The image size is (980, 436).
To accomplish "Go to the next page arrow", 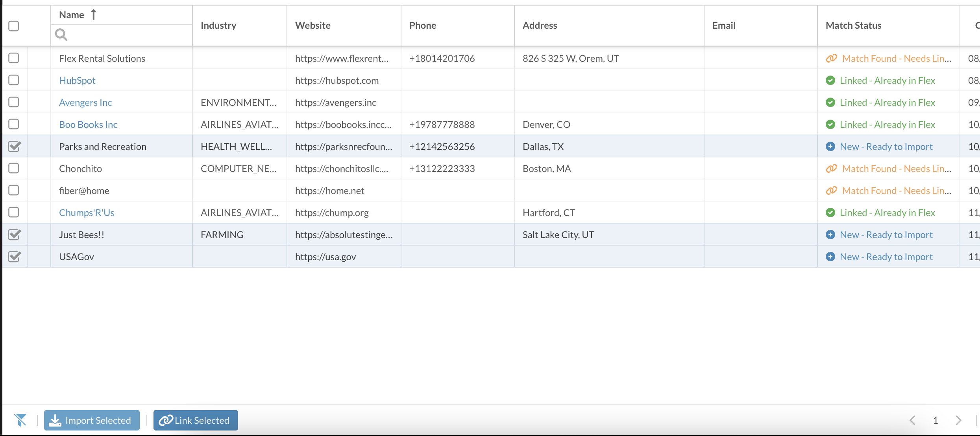I will (958, 420).
